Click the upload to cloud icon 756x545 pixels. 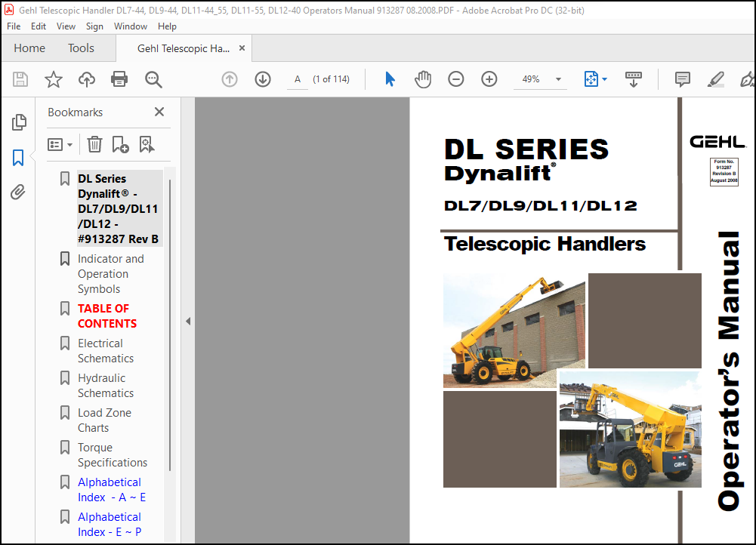(87, 79)
